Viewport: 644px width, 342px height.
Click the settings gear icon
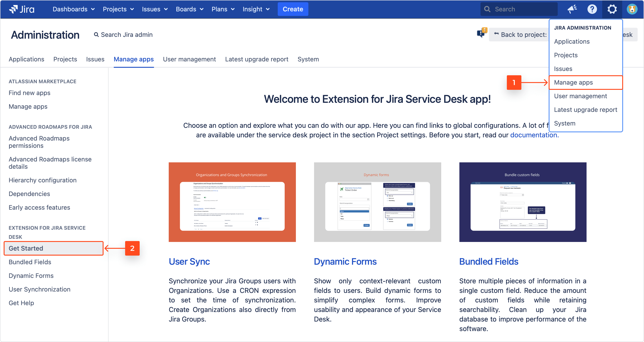point(612,9)
